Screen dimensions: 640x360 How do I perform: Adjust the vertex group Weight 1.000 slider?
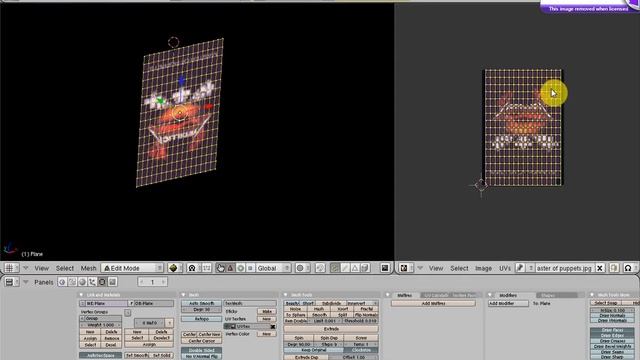tap(100, 325)
